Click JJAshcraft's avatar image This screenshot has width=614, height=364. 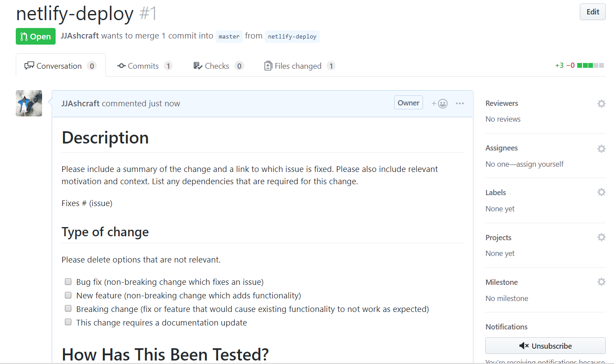(29, 103)
